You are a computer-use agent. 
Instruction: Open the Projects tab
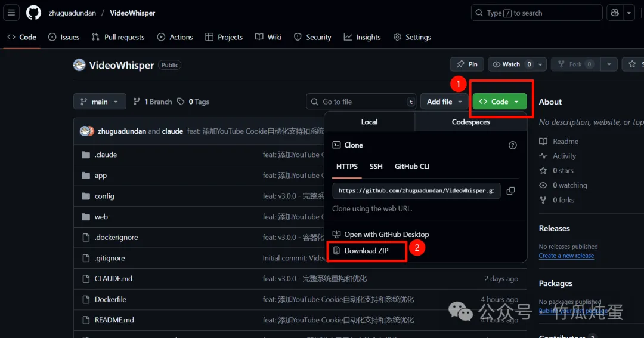coord(224,37)
